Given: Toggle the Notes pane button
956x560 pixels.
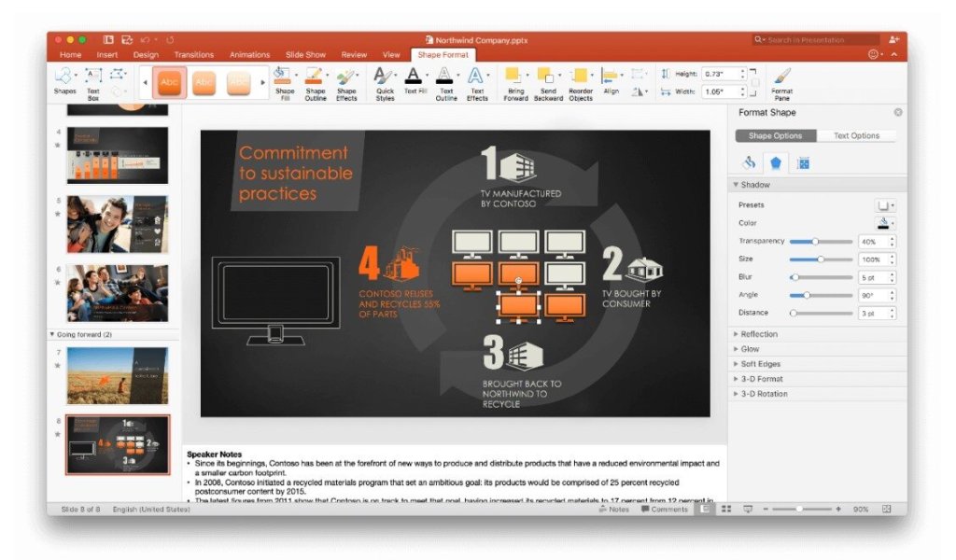Looking at the screenshot, I should [x=614, y=509].
